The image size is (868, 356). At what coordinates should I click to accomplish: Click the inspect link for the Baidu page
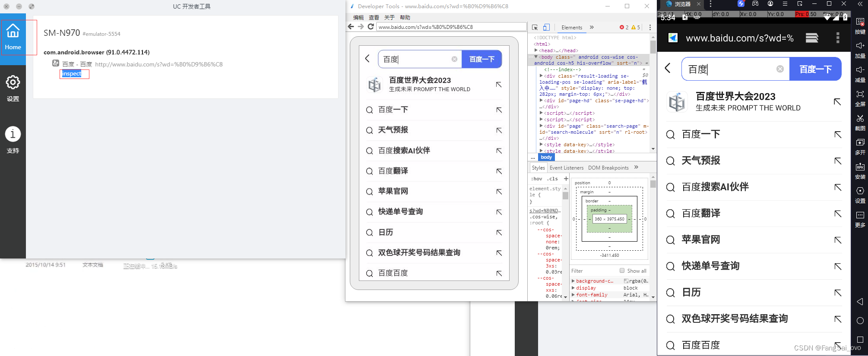pos(72,74)
